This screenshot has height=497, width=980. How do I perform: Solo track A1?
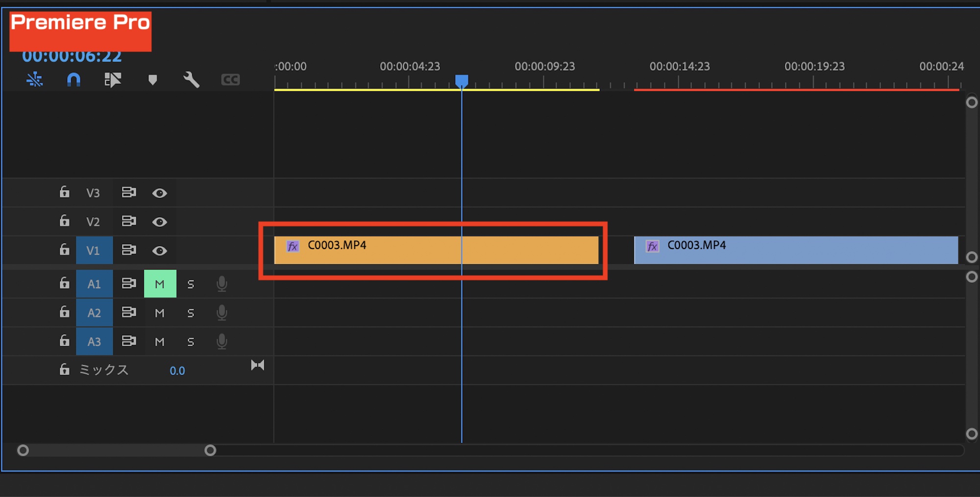pyautogui.click(x=191, y=284)
